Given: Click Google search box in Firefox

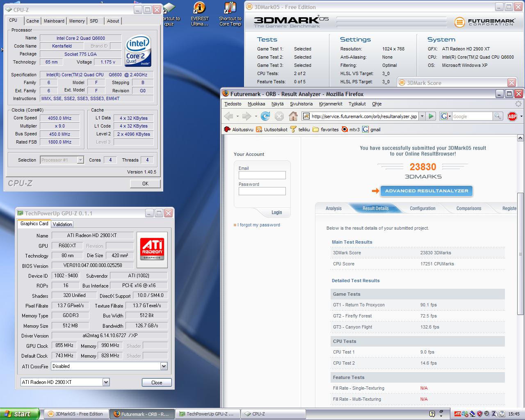Looking at the screenshot, I should [472, 116].
